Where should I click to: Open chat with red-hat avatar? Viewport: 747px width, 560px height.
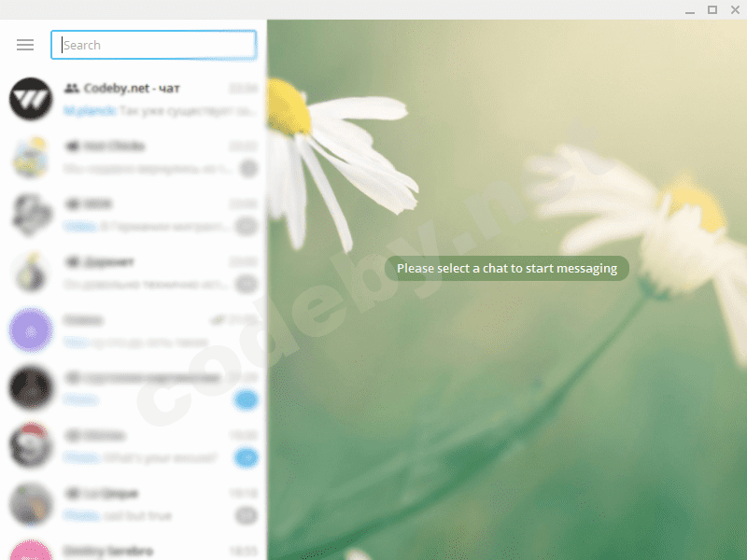click(31, 445)
